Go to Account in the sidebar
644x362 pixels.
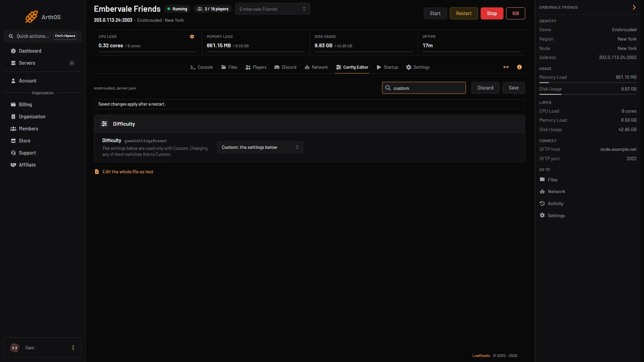click(43, 81)
